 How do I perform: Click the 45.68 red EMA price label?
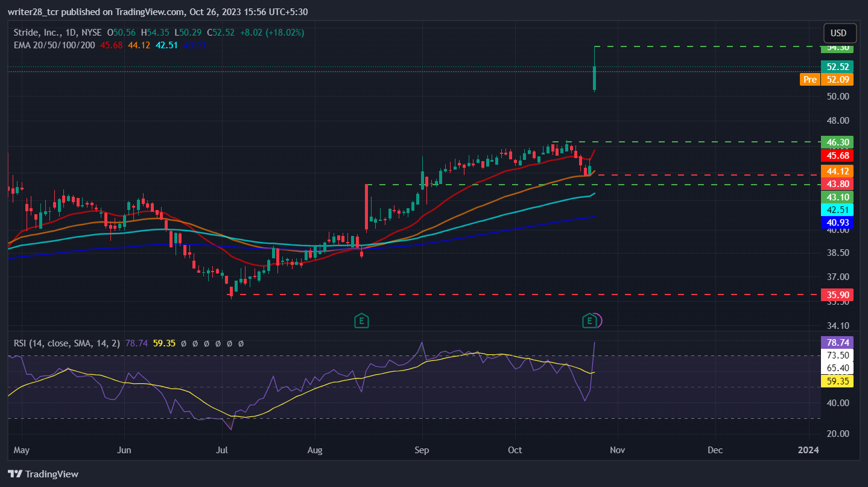[x=837, y=155]
